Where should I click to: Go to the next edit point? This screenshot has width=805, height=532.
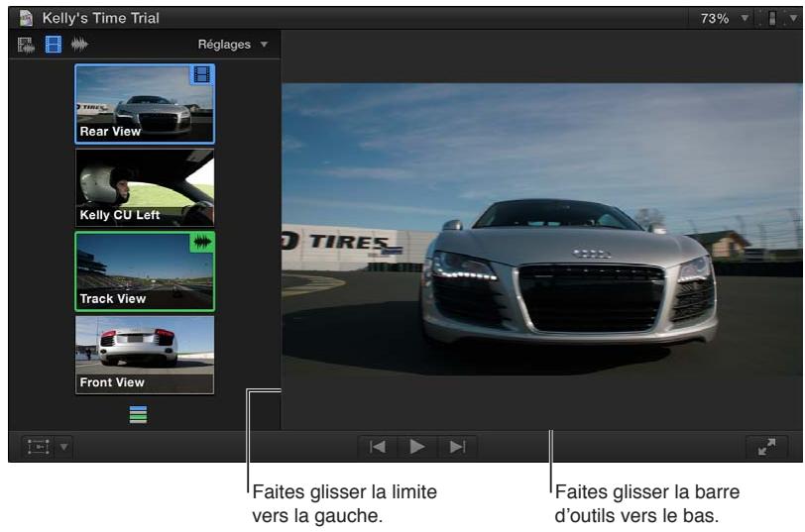pos(457,447)
